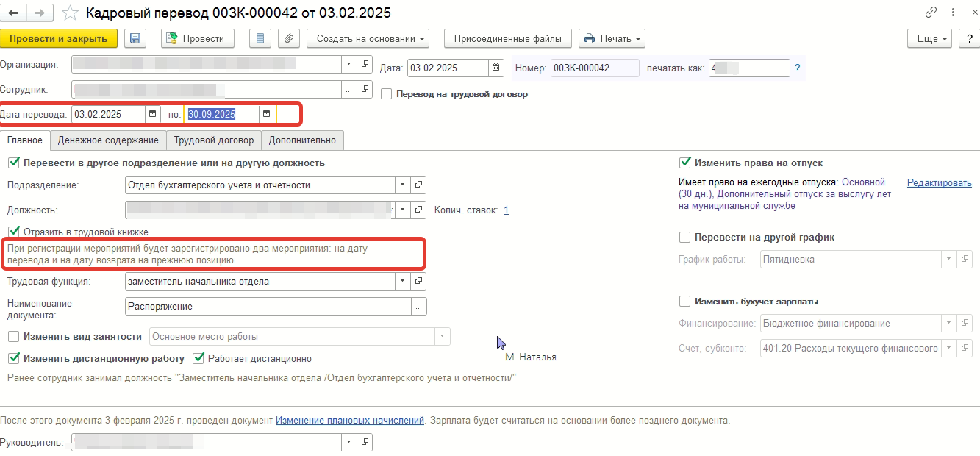Viewport: 980px width, 456px height.
Task: Enable Перевод на трудовой договор checkbox
Action: 387,94
